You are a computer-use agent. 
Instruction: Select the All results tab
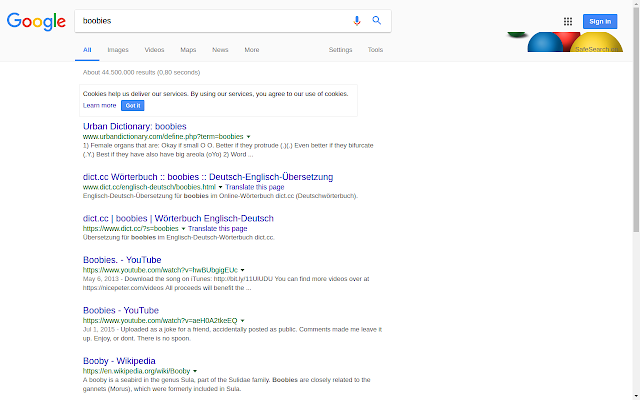(x=87, y=50)
